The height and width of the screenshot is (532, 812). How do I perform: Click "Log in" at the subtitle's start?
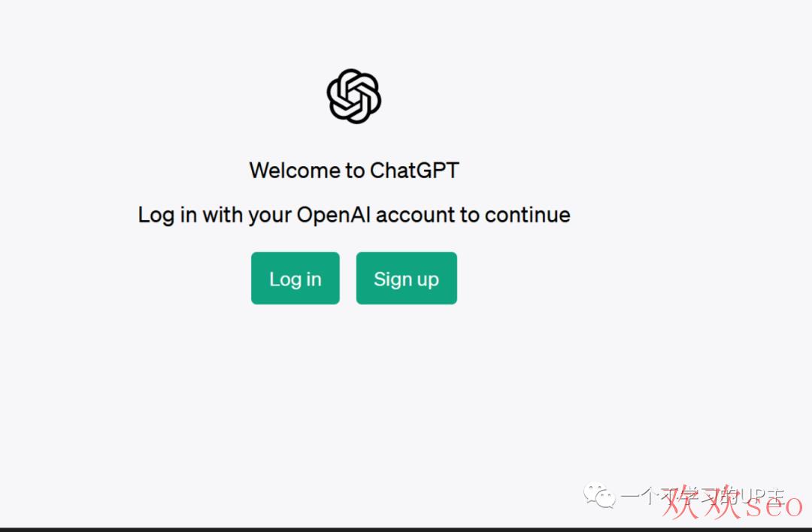click(167, 216)
